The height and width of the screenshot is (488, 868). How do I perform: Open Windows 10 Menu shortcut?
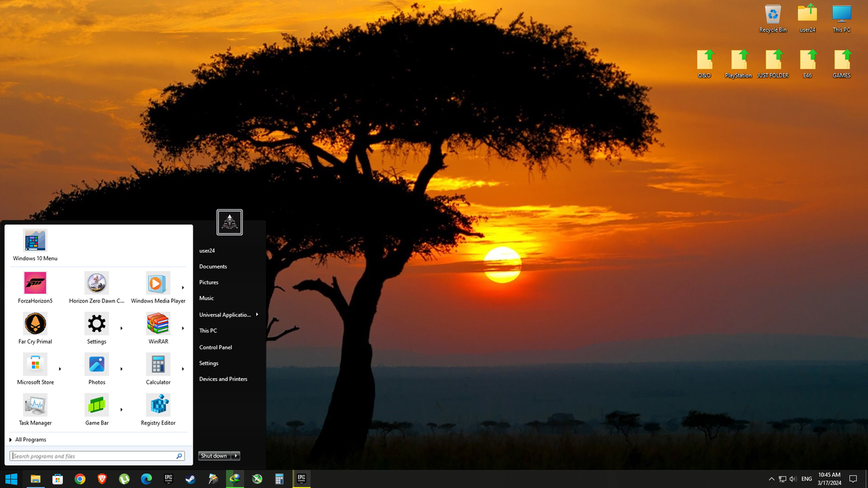[x=35, y=245]
